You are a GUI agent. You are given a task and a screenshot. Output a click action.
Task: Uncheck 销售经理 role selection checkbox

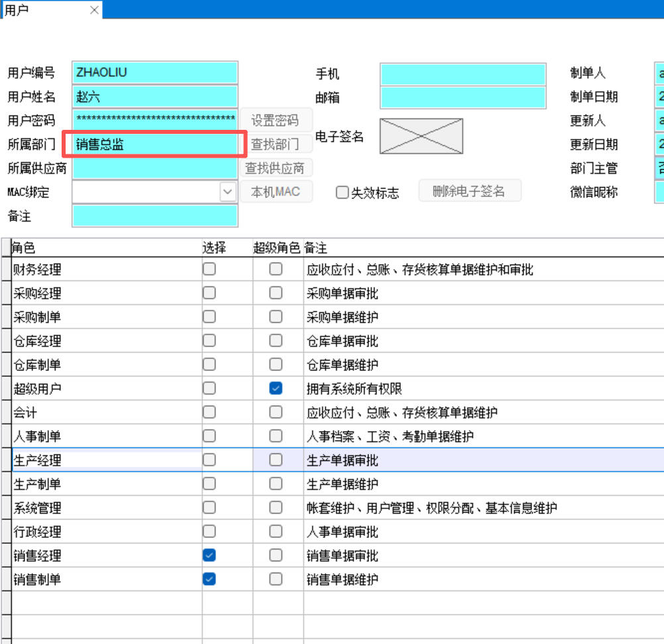209,556
